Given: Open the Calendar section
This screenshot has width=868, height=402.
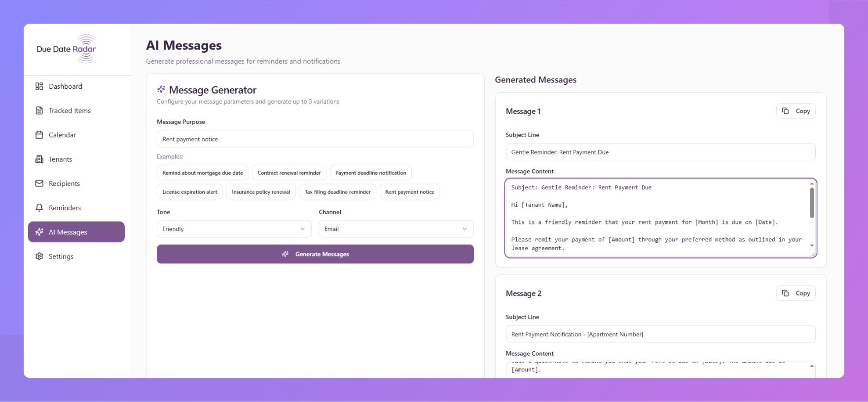Looking at the screenshot, I should [76, 135].
